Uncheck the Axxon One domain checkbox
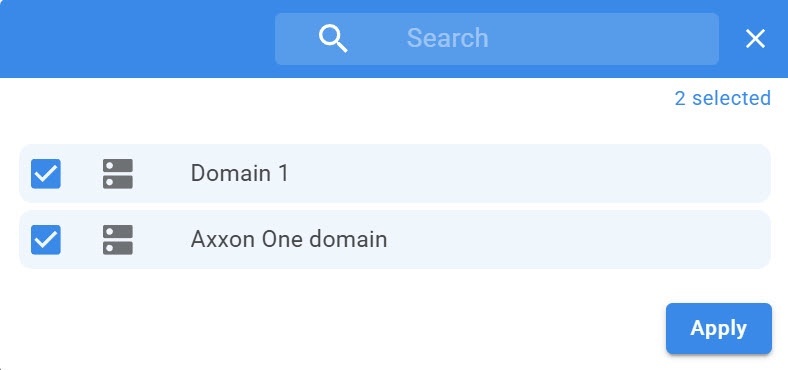The height and width of the screenshot is (370, 788). pos(46,239)
